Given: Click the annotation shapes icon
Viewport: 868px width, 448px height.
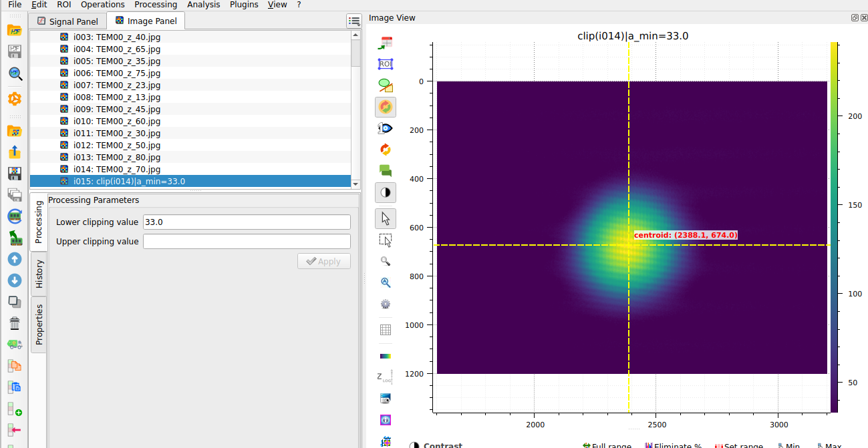Looking at the screenshot, I should click(386, 85).
